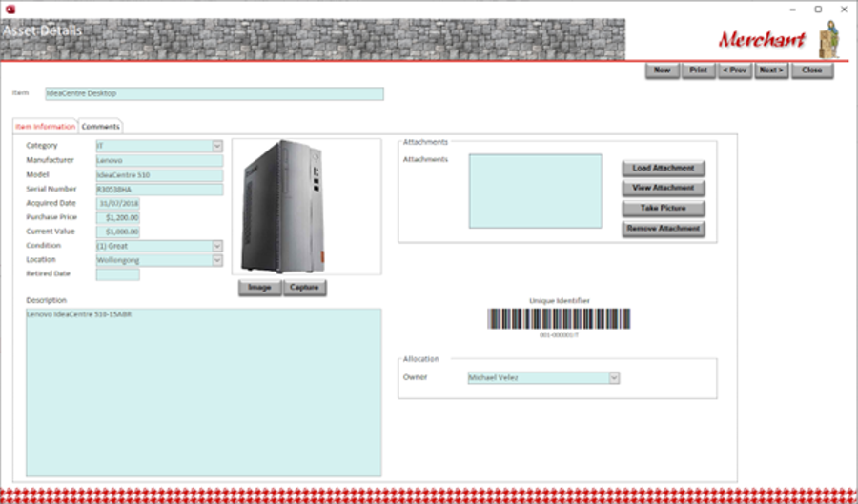This screenshot has height=504, width=858.
Task: Advance to next record with Next button
Action: click(x=771, y=71)
